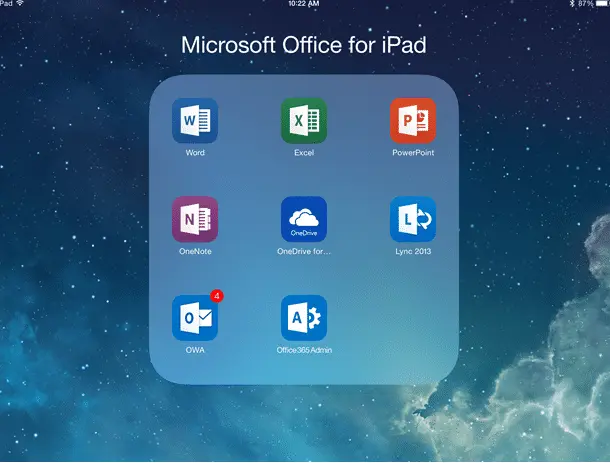Image resolution: width=610 pixels, height=463 pixels.
Task: Open the PowerPoint app icon
Action: pos(413,121)
